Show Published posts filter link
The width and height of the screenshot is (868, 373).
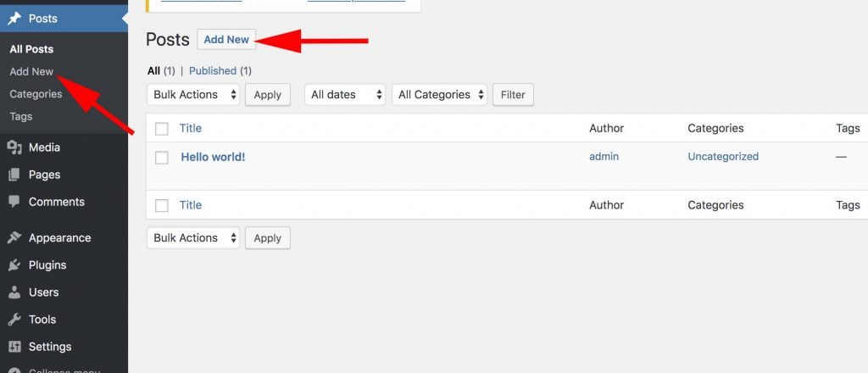point(213,71)
